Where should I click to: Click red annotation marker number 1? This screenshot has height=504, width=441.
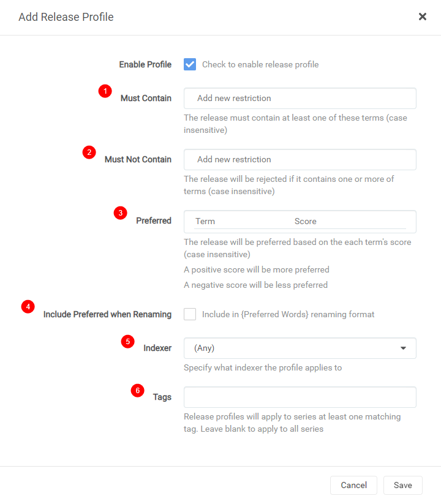105,91
